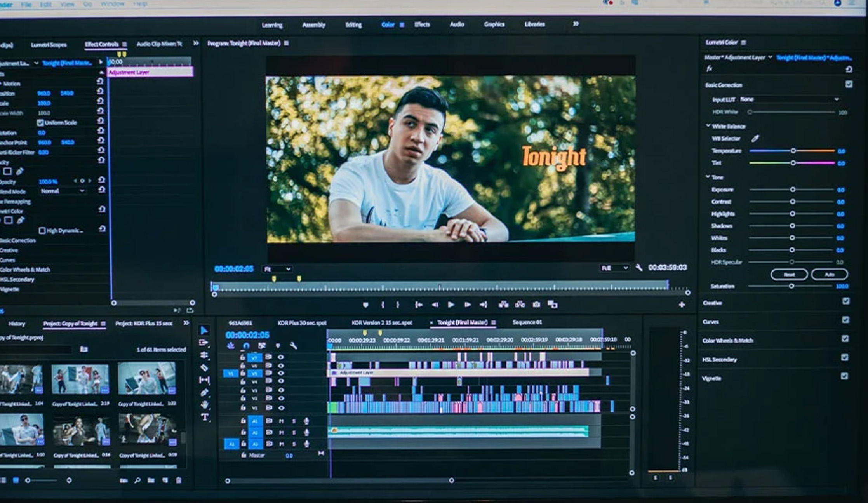Toggle the Vignette section checkbox

[x=844, y=376]
